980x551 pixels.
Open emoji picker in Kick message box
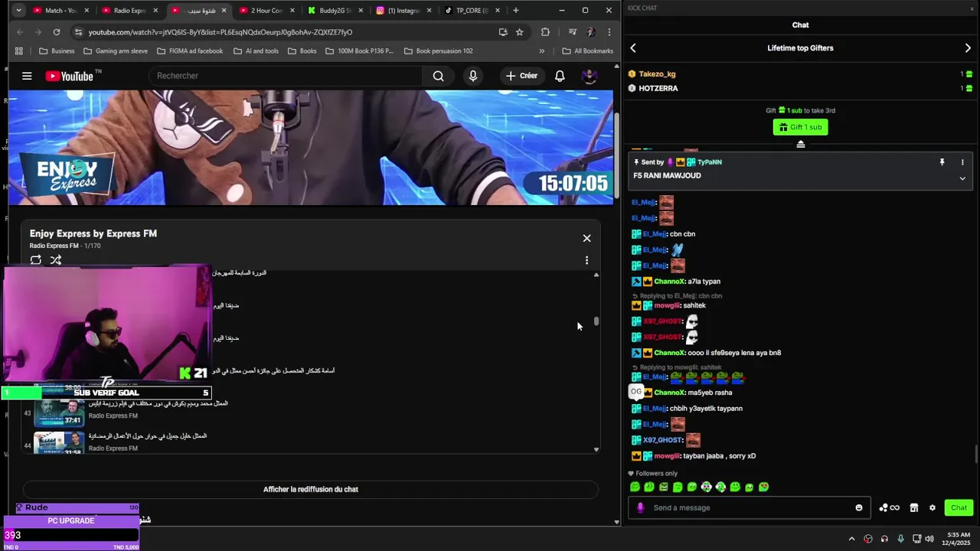click(x=859, y=507)
